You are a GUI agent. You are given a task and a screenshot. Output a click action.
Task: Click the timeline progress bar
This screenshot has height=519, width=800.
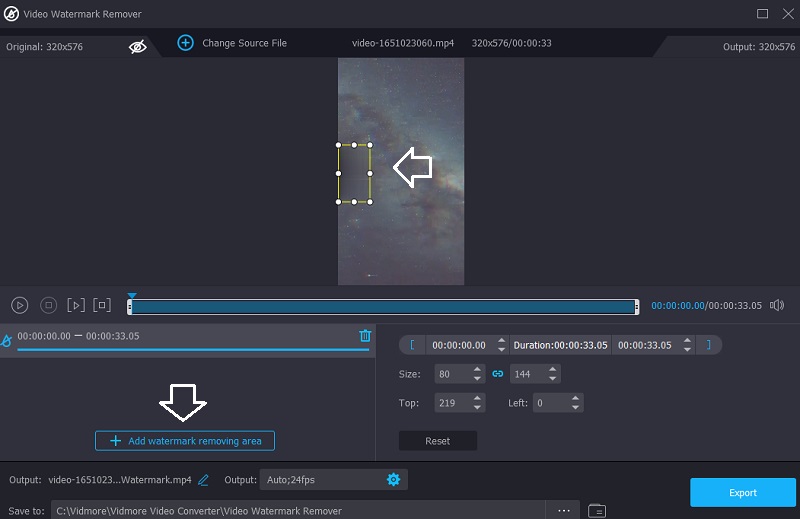tap(382, 306)
